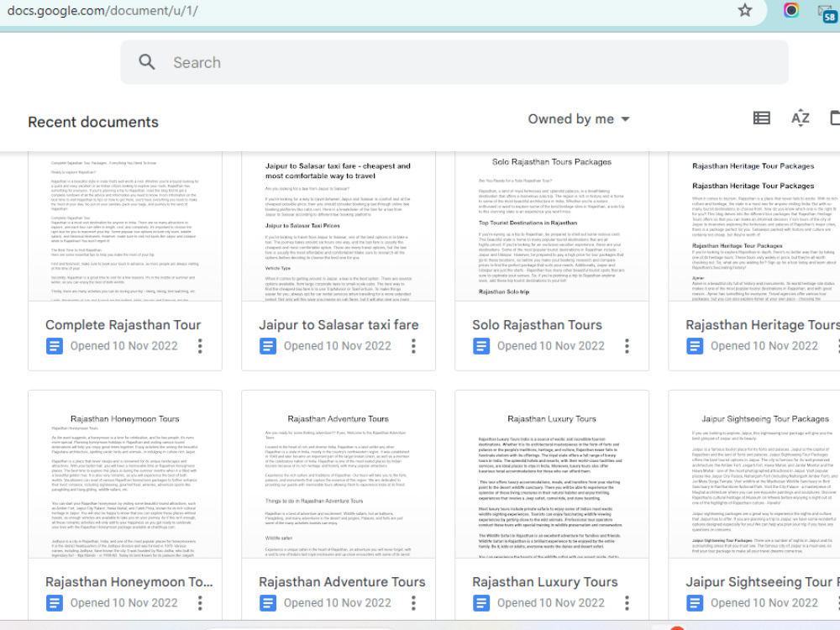Click the Rajasthan Luxury Tours title
Image resolution: width=840 pixels, height=630 pixels.
545,582
